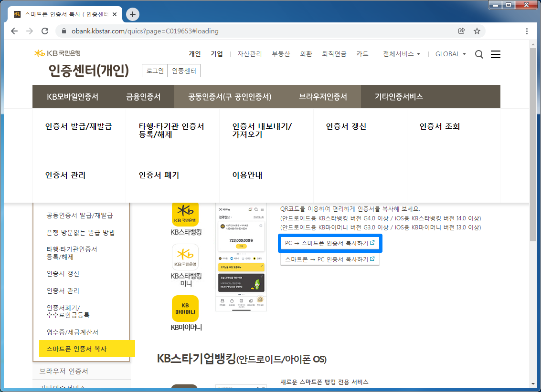Select the 기업 top navigation item
This screenshot has width=541, height=392.
click(217, 54)
